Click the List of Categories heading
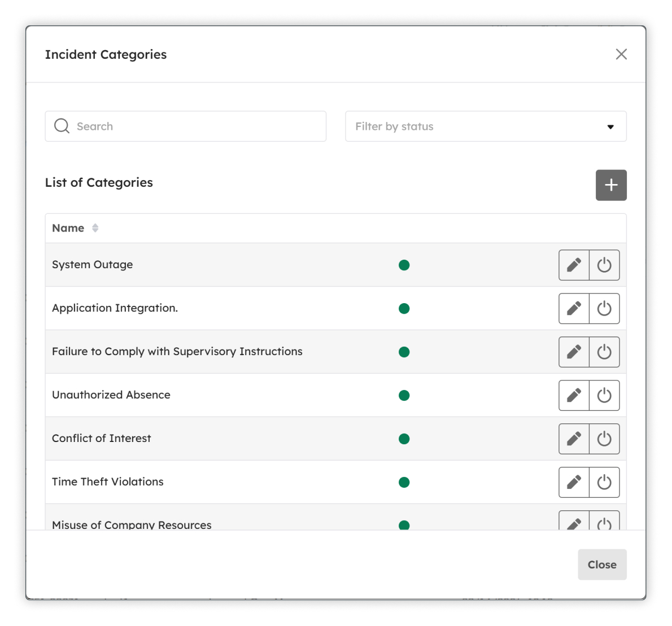672x626 pixels. click(99, 182)
